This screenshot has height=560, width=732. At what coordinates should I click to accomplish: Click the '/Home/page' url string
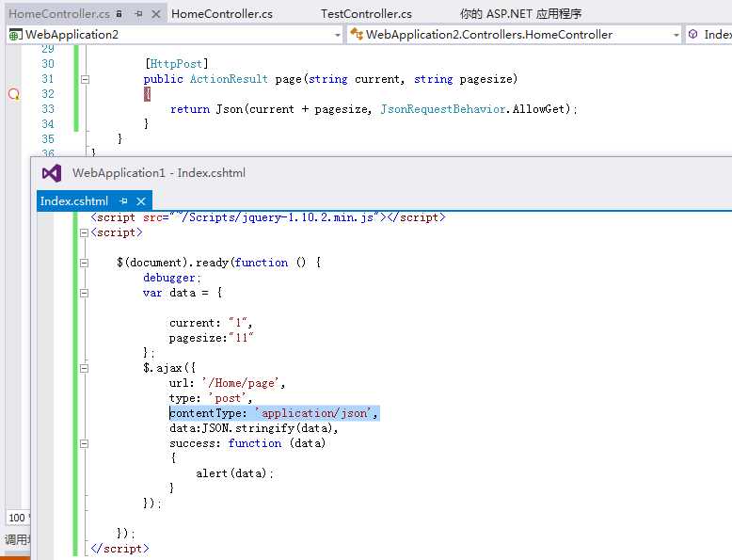pyautogui.click(x=241, y=383)
